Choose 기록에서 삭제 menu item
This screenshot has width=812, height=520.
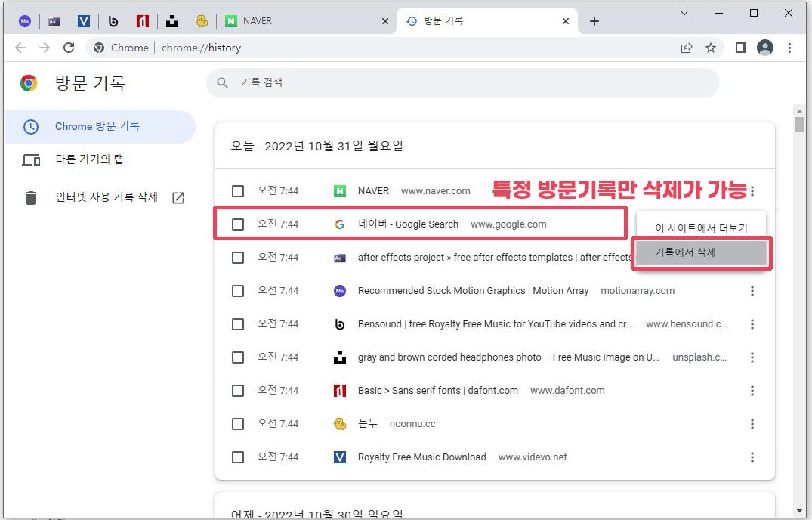pyautogui.click(x=701, y=252)
